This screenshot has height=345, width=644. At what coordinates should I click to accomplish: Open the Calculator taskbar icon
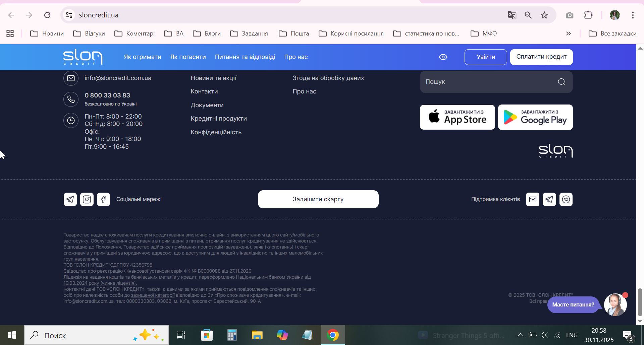pos(232,335)
